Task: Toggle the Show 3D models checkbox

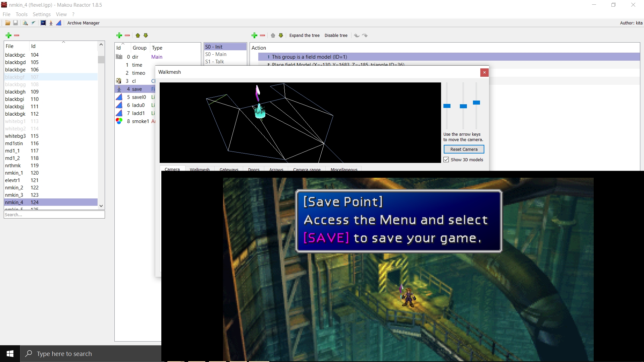Action: point(446,160)
